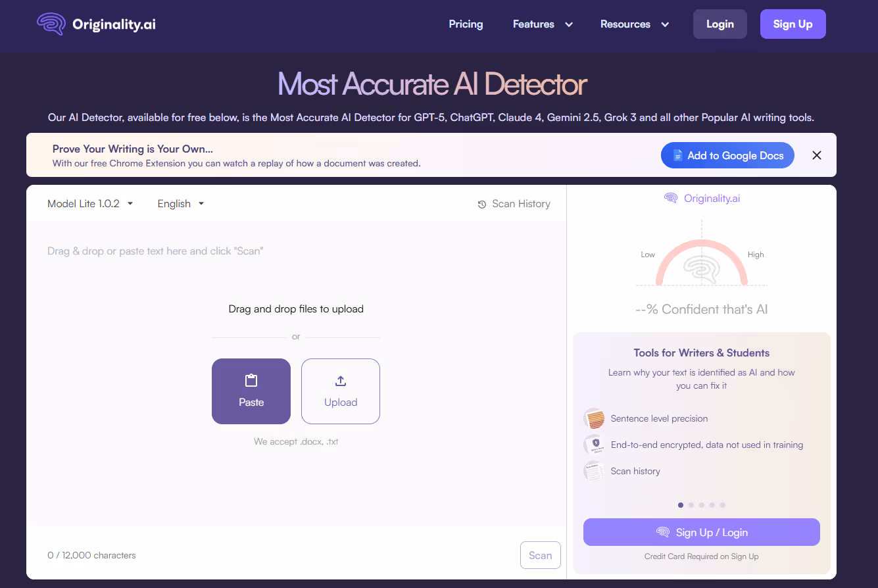Viewport: 878px width, 588px height.
Task: Click the End-to-end encrypted shield icon
Action: pos(593,445)
